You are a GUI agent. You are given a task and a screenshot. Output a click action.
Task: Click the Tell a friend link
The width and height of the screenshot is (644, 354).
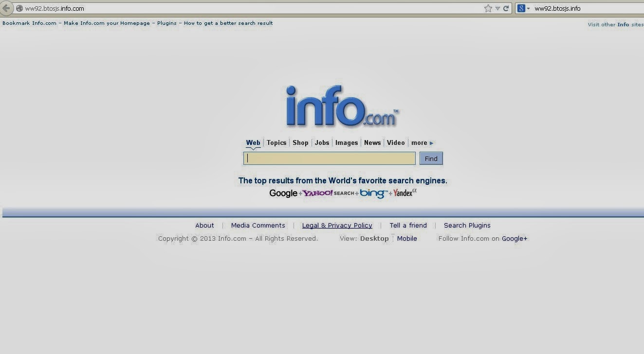point(408,225)
